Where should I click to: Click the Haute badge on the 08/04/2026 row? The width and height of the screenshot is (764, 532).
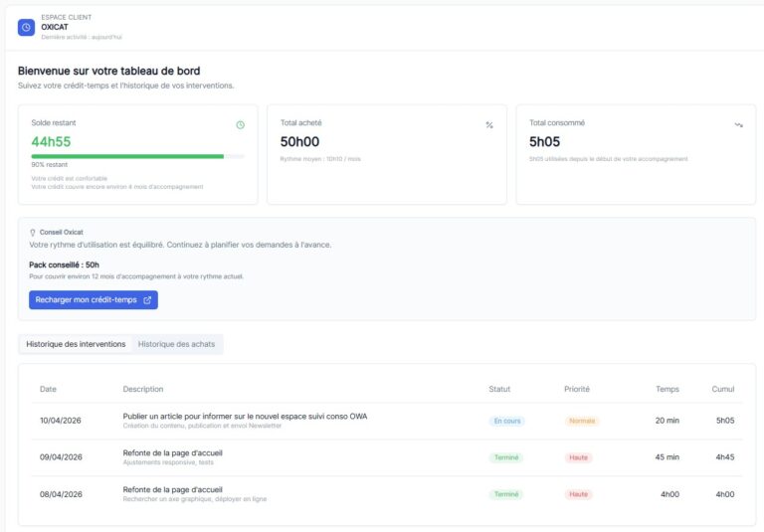(x=578, y=494)
